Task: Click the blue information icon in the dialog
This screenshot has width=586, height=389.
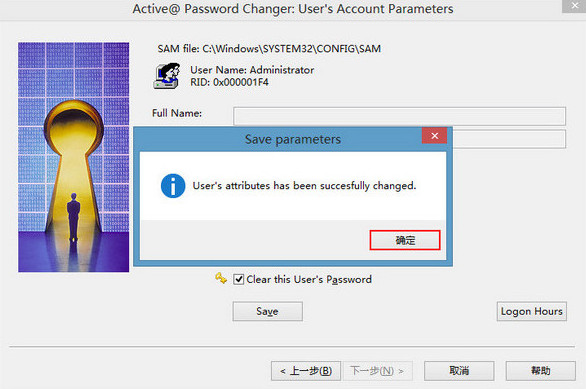Action: 173,186
